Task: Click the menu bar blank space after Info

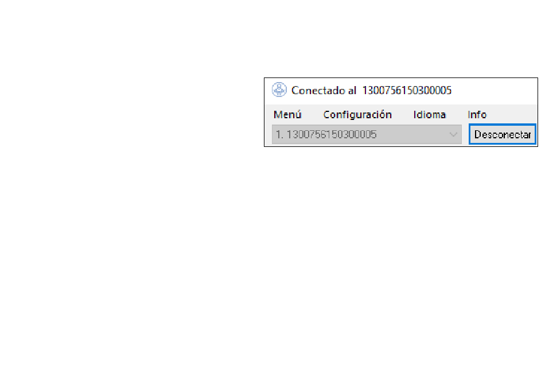Action: [x=511, y=115]
